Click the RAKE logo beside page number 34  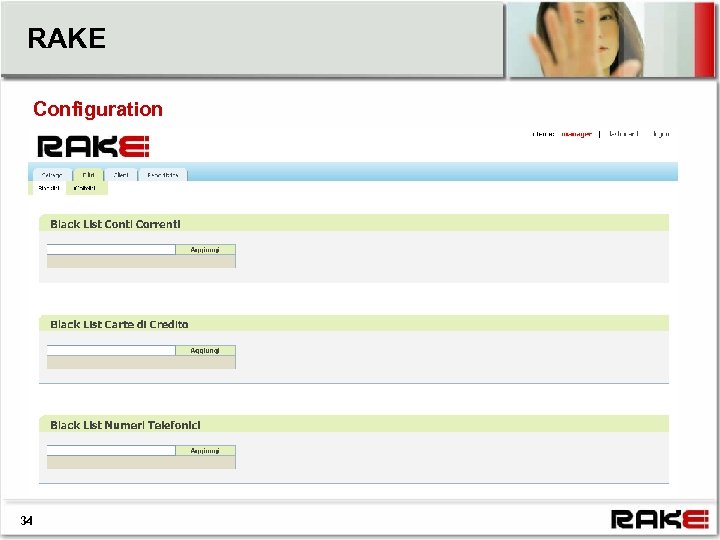pyautogui.click(x=659, y=519)
